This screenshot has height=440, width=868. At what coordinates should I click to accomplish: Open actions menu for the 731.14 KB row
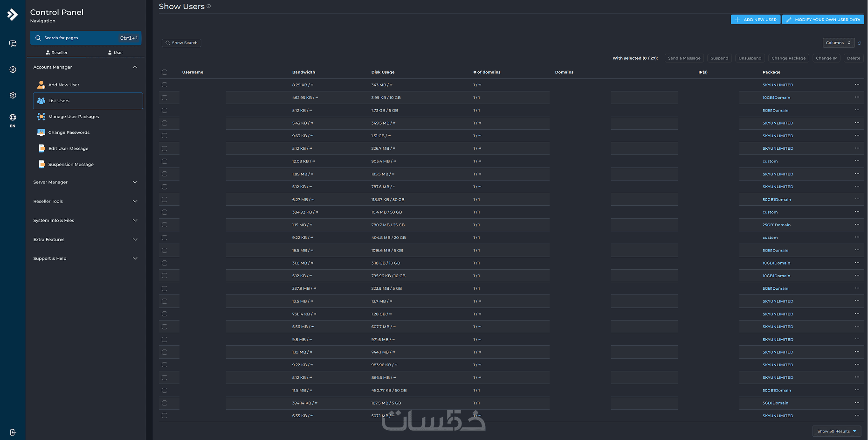[857, 314]
